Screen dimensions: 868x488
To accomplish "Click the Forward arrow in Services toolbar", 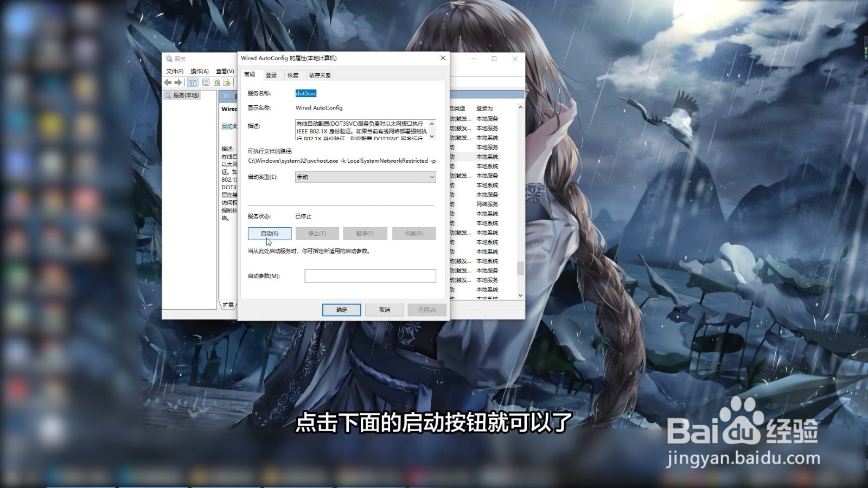I will [178, 82].
